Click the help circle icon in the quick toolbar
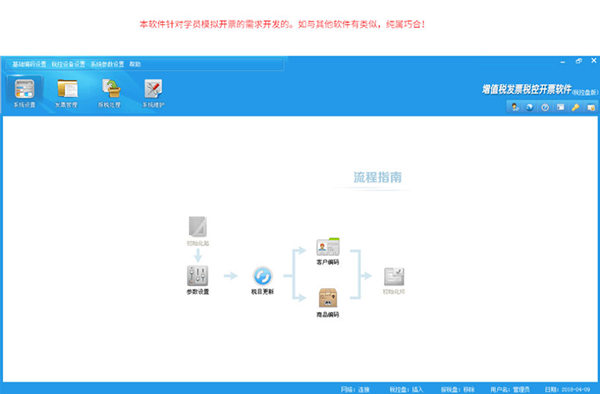 coord(545,107)
